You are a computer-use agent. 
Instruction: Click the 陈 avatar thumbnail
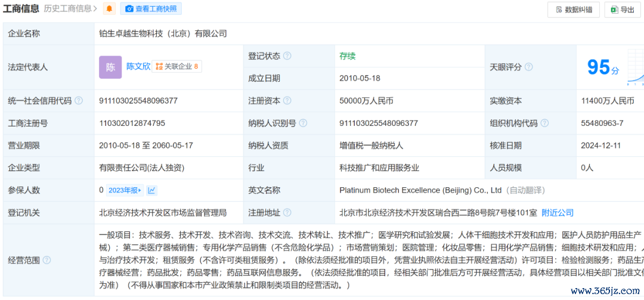point(110,67)
